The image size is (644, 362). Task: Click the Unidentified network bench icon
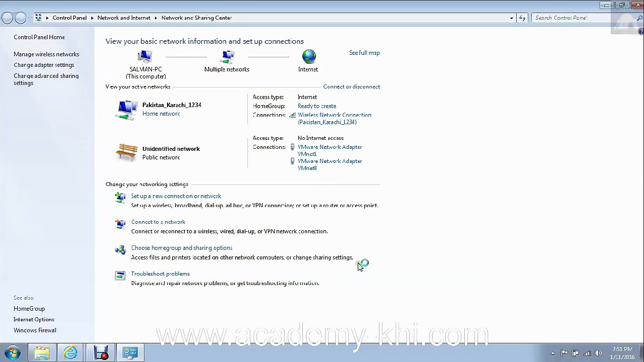(126, 153)
